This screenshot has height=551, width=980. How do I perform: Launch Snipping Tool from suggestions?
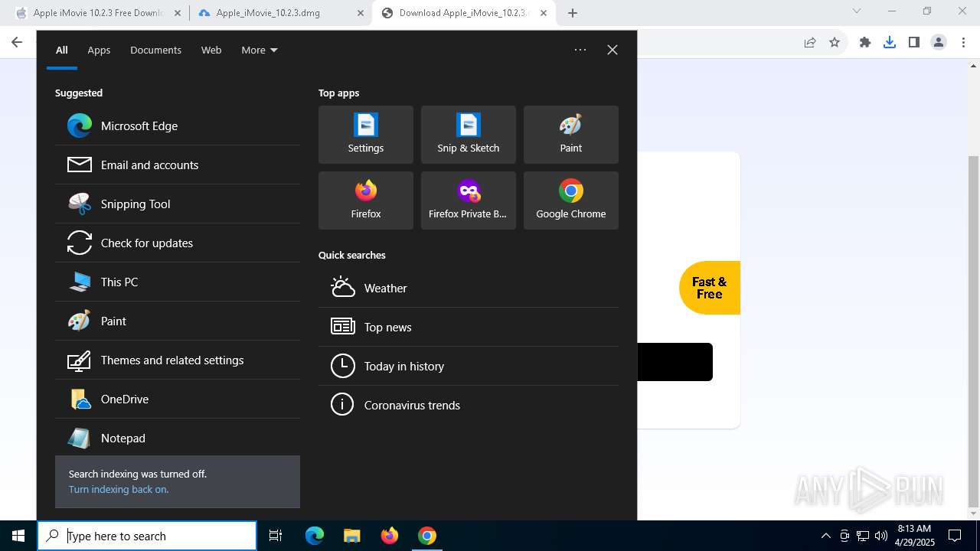[x=178, y=204]
